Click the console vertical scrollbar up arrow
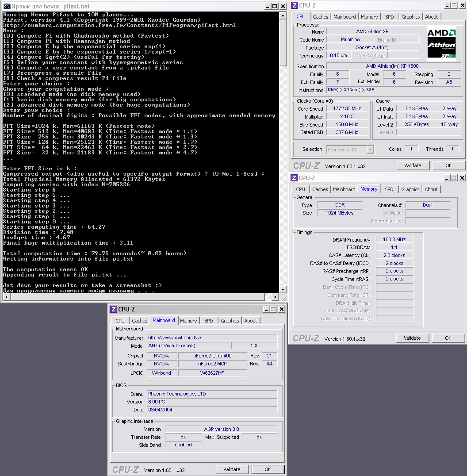The image size is (467, 476). (283, 16)
